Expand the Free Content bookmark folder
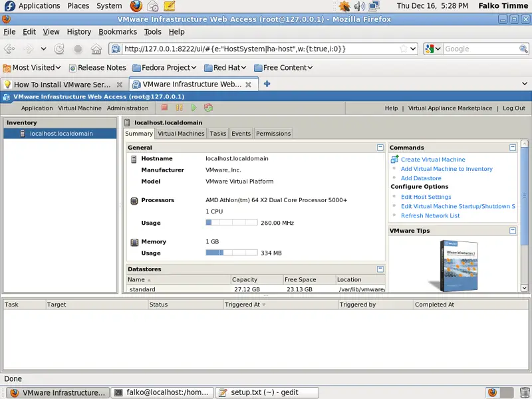This screenshot has width=532, height=399. [283, 68]
